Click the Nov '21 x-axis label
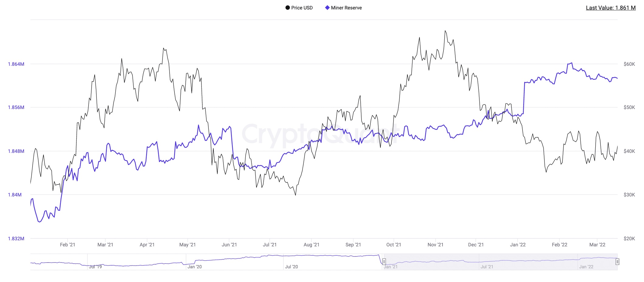The height and width of the screenshot is (282, 644). pyautogui.click(x=435, y=245)
